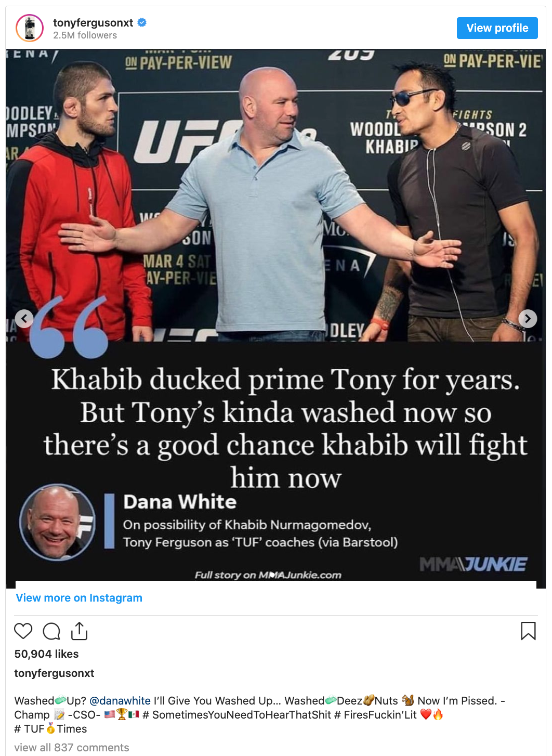The image size is (552, 756).
Task: Click the Dana White quote text
Action: (285, 428)
